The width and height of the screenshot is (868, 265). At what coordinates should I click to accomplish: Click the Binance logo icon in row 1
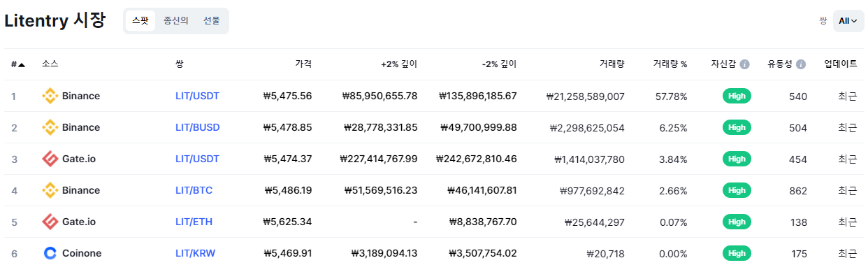point(50,96)
